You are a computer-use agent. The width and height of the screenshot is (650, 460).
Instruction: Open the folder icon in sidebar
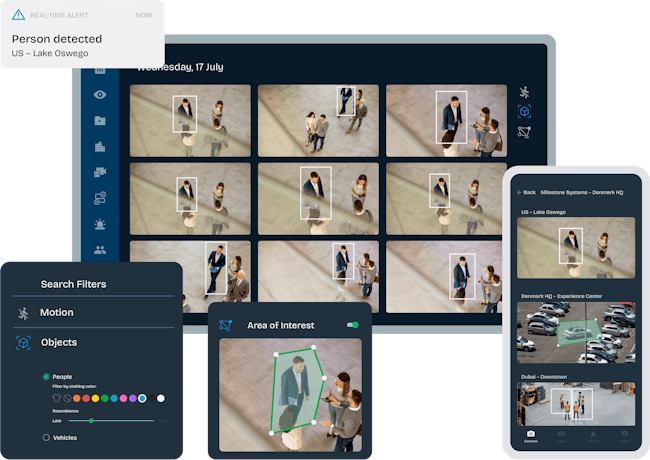click(x=100, y=121)
